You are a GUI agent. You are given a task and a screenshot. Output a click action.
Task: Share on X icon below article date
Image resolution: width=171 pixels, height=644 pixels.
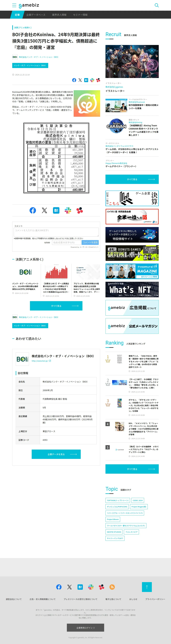[x=80, y=80]
